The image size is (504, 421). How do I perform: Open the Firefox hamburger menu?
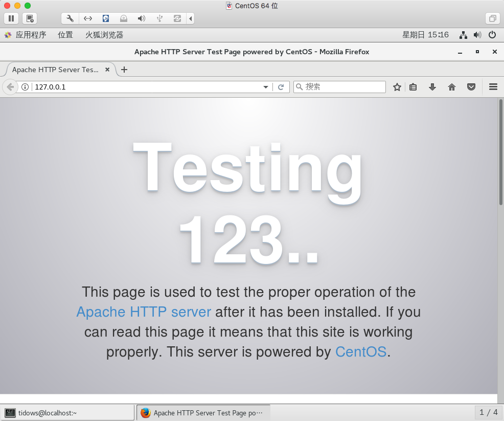[493, 87]
